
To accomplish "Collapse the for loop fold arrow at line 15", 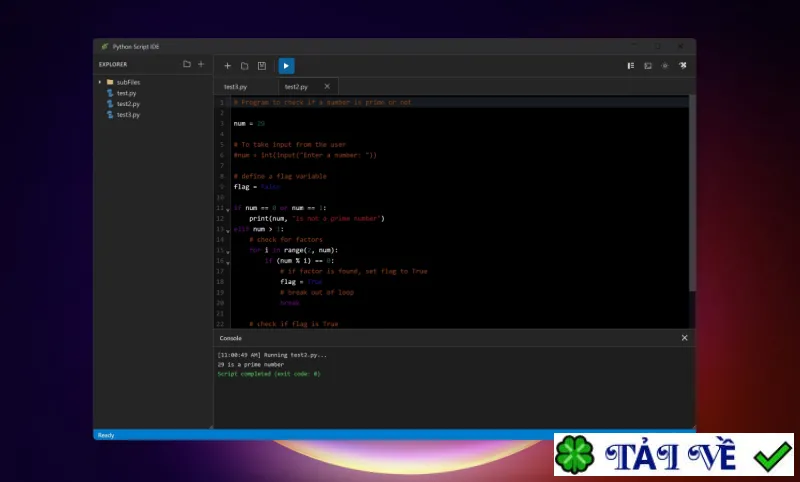I will coord(228,252).
